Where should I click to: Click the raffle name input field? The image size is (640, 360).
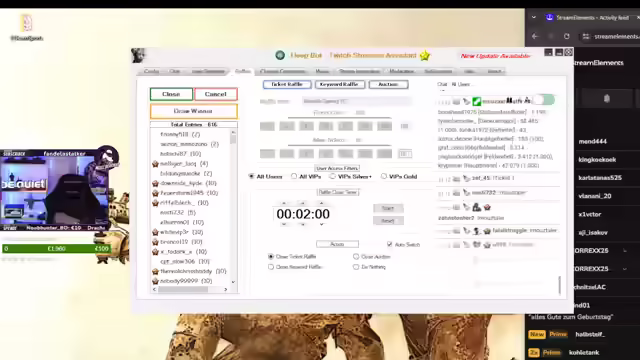357,101
